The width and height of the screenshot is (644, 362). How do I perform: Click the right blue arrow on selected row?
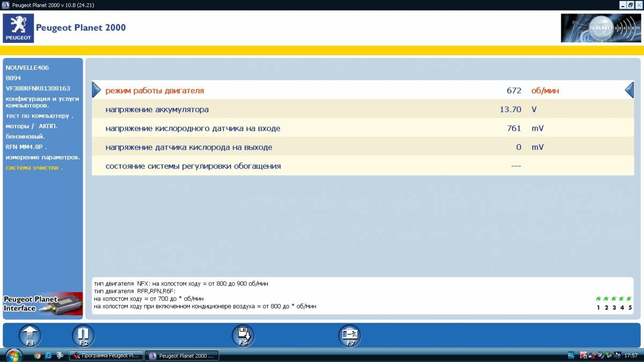pyautogui.click(x=629, y=90)
